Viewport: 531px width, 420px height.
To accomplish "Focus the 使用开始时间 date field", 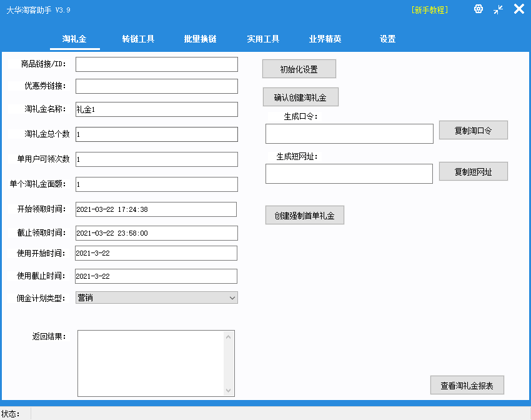I will point(156,253).
